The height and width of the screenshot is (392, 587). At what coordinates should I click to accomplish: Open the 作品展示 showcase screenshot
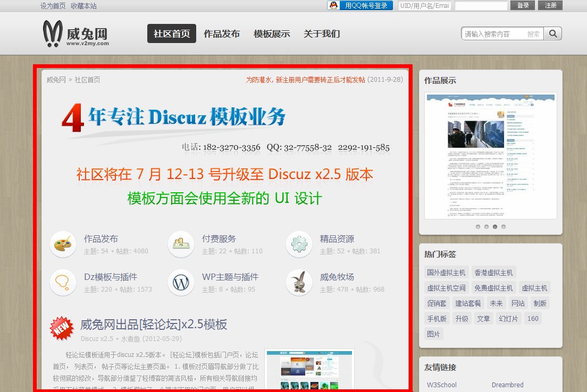490,156
